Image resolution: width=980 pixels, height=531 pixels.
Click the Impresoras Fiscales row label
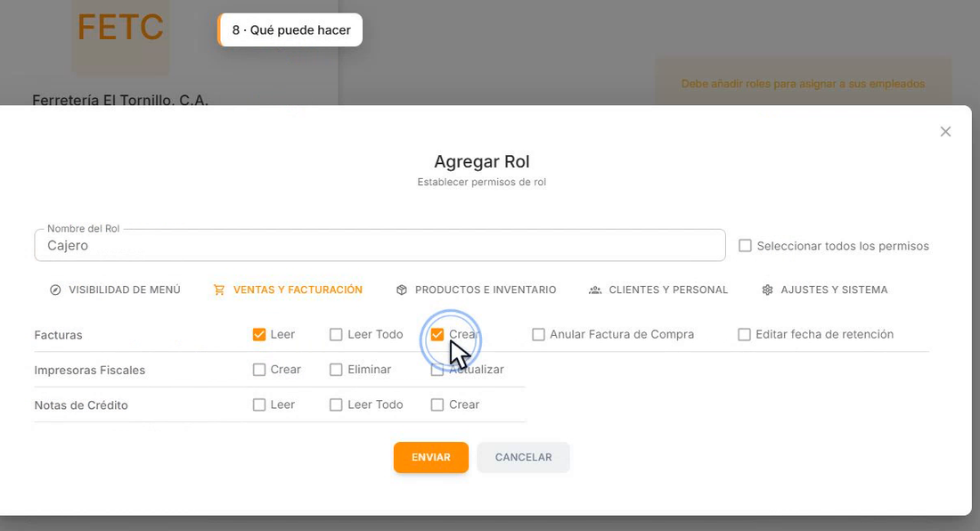coord(89,370)
